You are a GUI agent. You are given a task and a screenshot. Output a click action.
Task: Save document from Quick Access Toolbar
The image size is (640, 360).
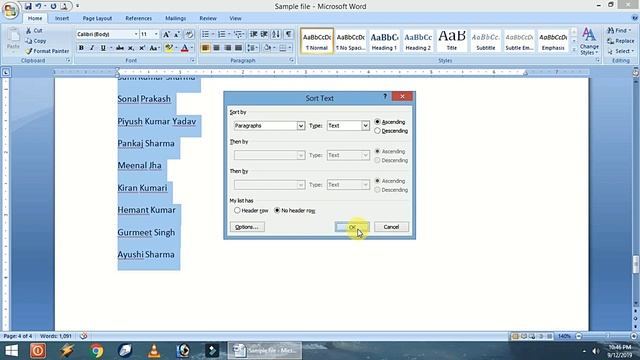[x=28, y=6]
